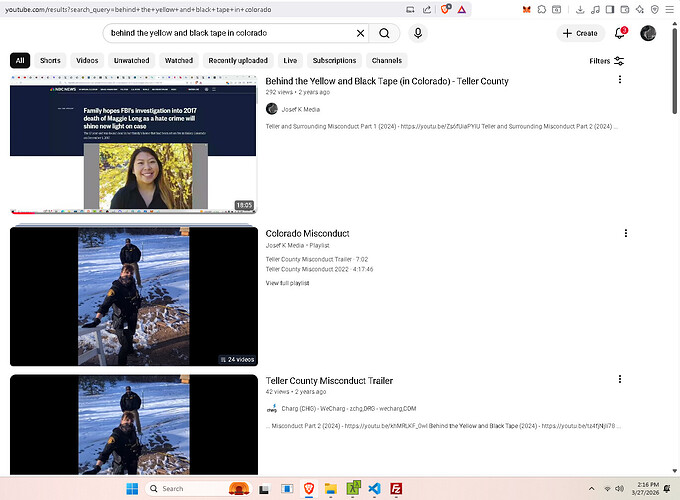Open the account avatar menu

648,33
